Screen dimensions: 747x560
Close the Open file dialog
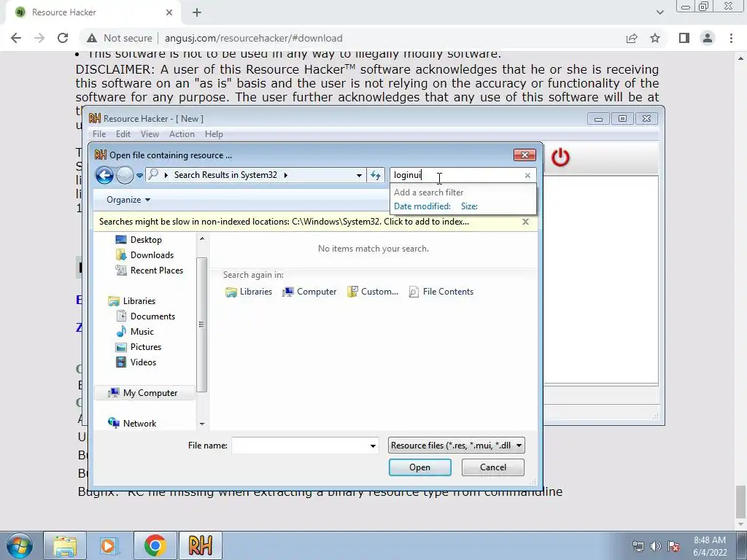(x=525, y=155)
